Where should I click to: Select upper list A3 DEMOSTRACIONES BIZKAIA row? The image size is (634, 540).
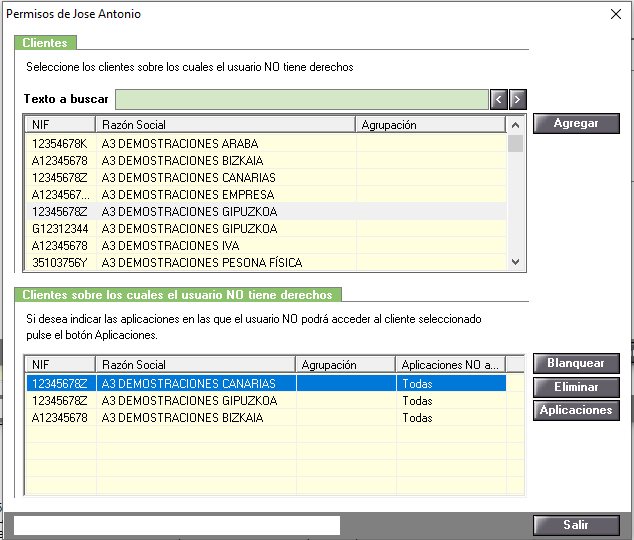tap(266, 160)
